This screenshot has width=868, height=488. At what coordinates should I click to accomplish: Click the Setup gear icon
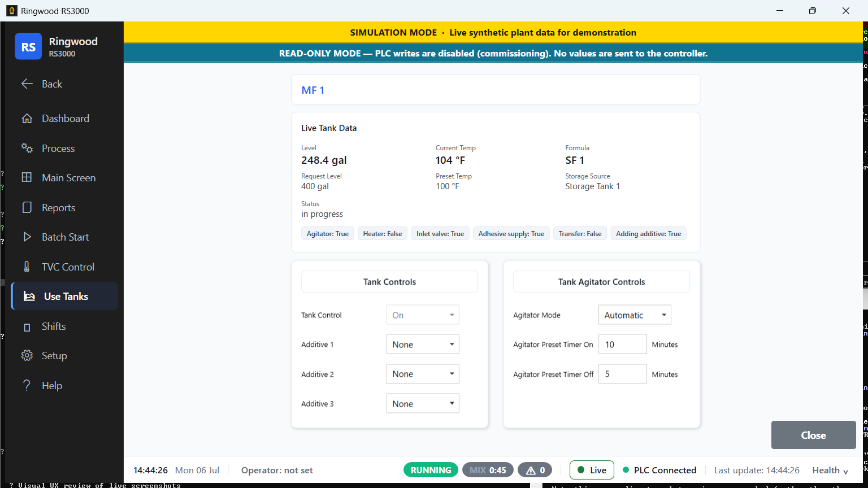(27, 356)
